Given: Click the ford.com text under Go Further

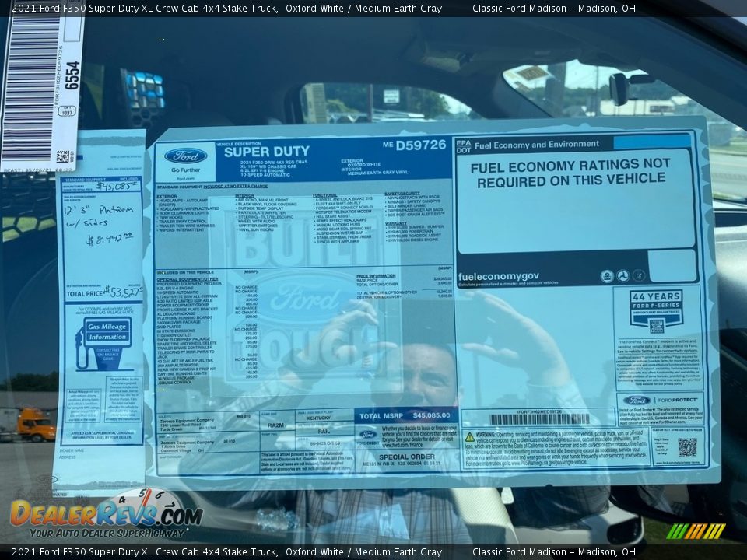Looking at the screenshot, I should point(186,179).
